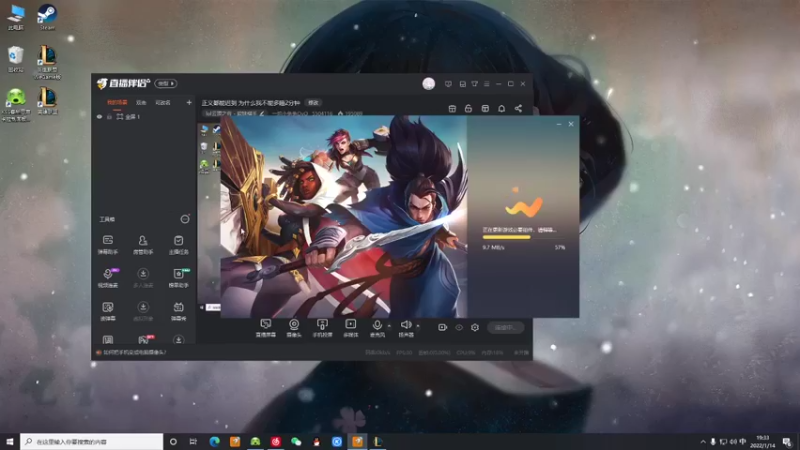Screen dimensions: 800x450
Task: Switch to third scene tab
Action: pyautogui.click(x=163, y=103)
